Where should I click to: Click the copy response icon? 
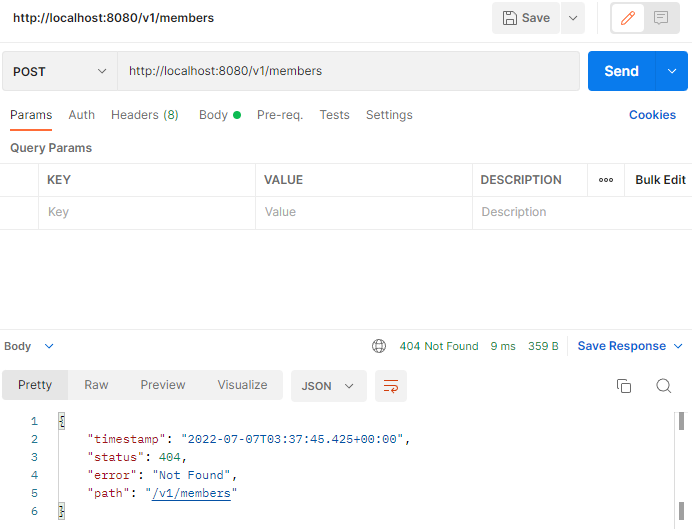[x=624, y=386]
